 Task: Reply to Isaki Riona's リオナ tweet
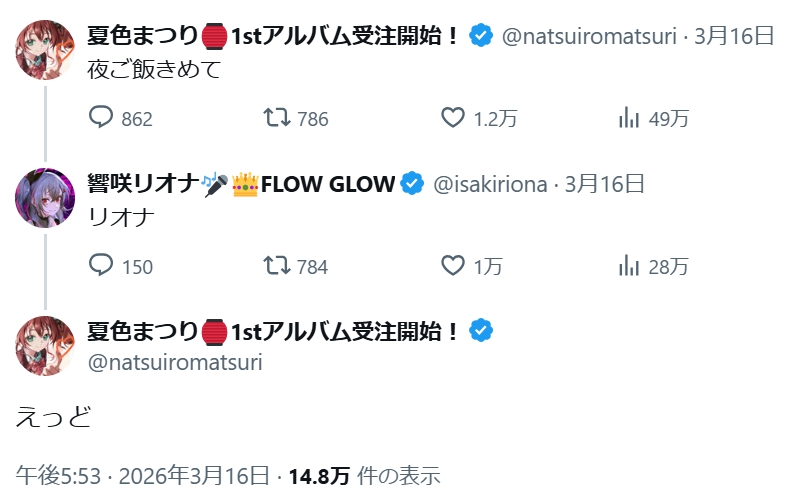coord(102,266)
